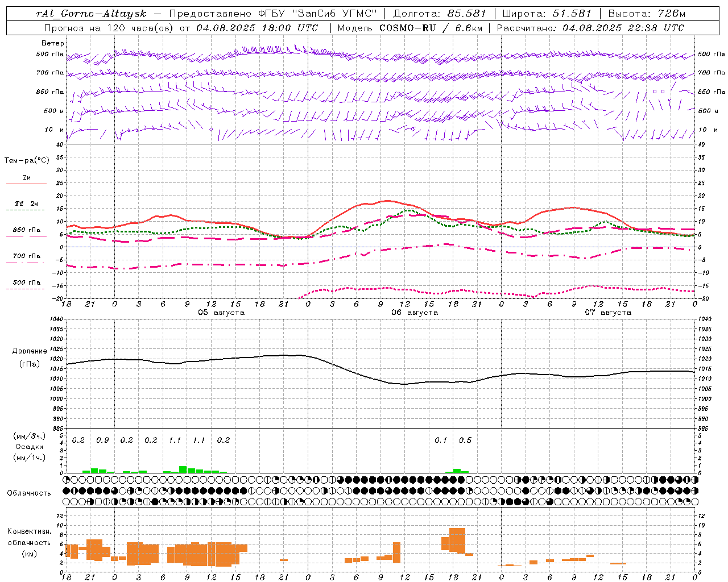728x582 pixels.
Task: Click the Облачность cloud cover label
Action: [x=29, y=493]
